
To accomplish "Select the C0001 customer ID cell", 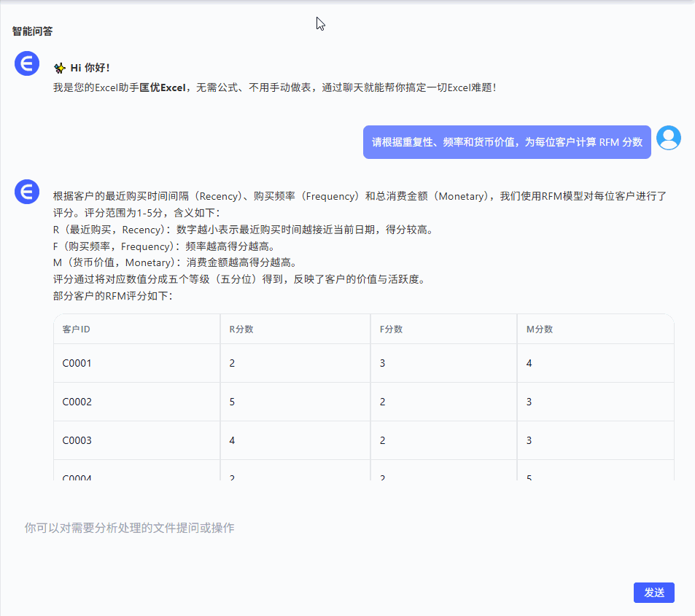I will pyautogui.click(x=136, y=363).
